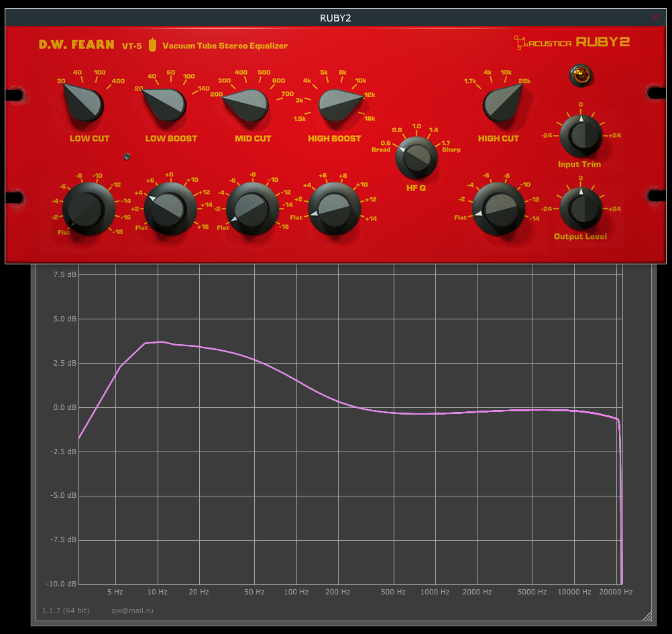Click the "5 Hz" axis label
The width and height of the screenshot is (672, 634).
[x=115, y=592]
